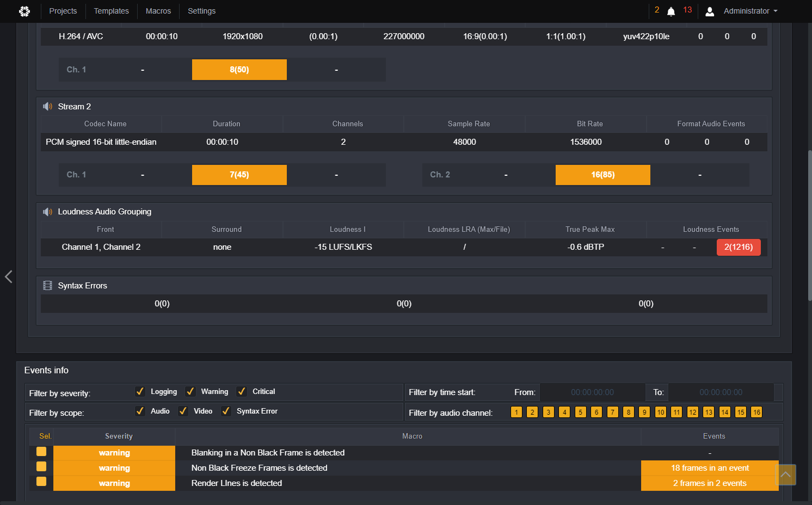Open the '2 frames in 2 events' details

pyautogui.click(x=710, y=483)
